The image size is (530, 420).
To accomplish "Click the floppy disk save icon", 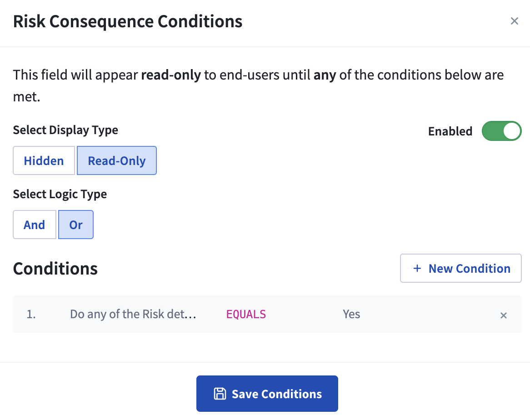I will click(x=220, y=394).
